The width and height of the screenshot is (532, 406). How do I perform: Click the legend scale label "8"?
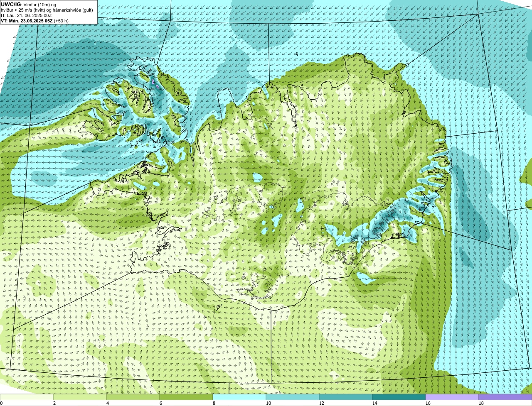214,403
